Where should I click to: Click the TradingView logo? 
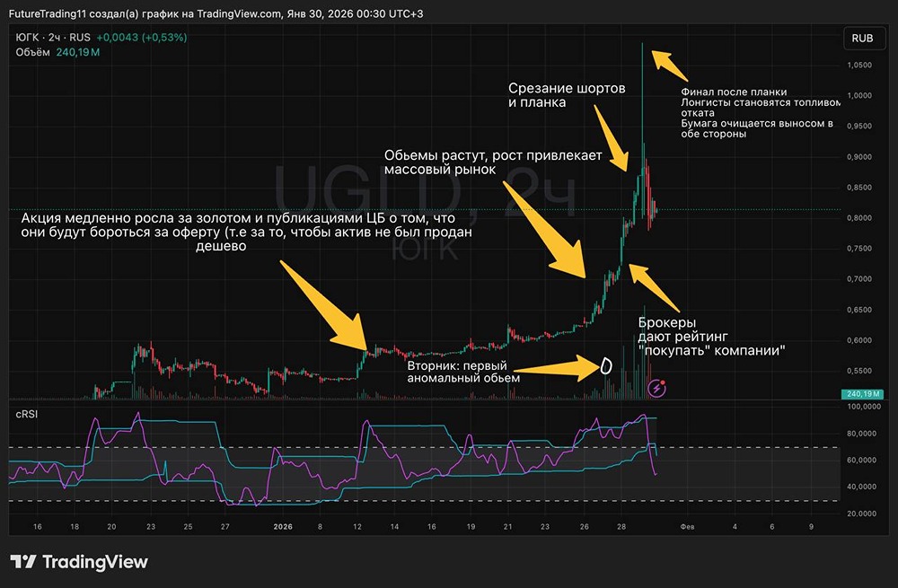79,562
